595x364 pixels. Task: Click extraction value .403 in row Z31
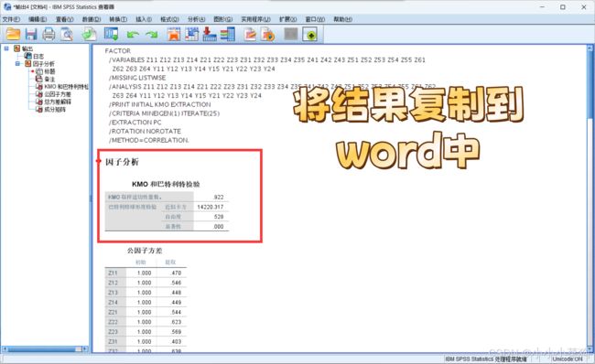pos(177,342)
